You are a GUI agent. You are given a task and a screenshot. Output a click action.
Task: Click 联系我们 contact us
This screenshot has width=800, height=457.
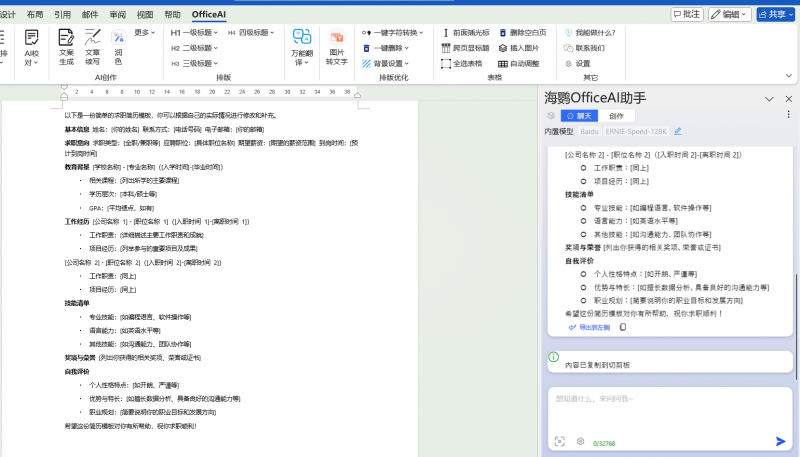click(x=585, y=48)
